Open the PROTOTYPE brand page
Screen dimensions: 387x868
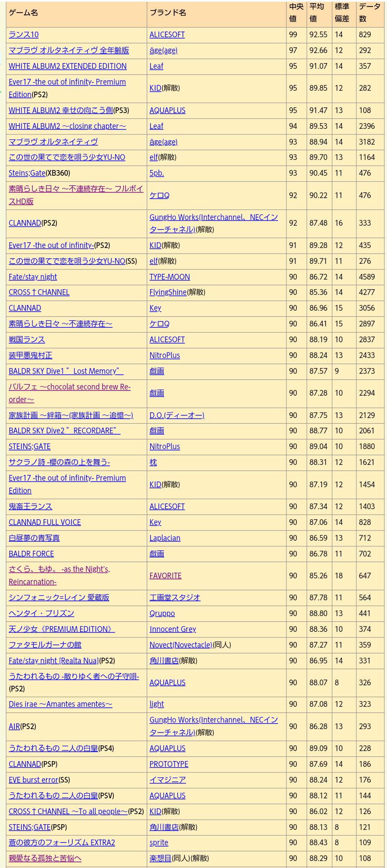point(169,764)
